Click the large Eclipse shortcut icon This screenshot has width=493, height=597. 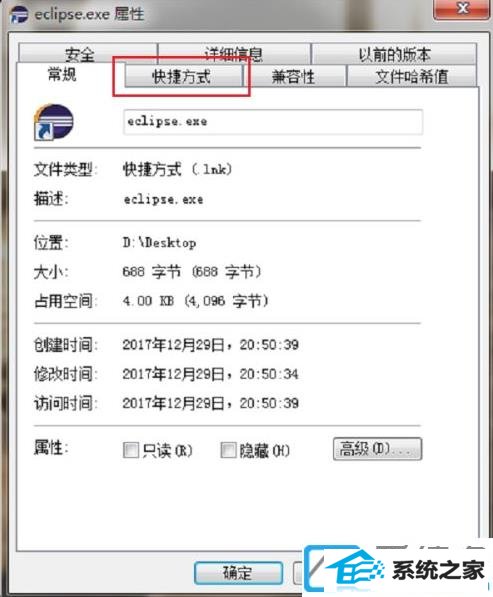coord(54,122)
